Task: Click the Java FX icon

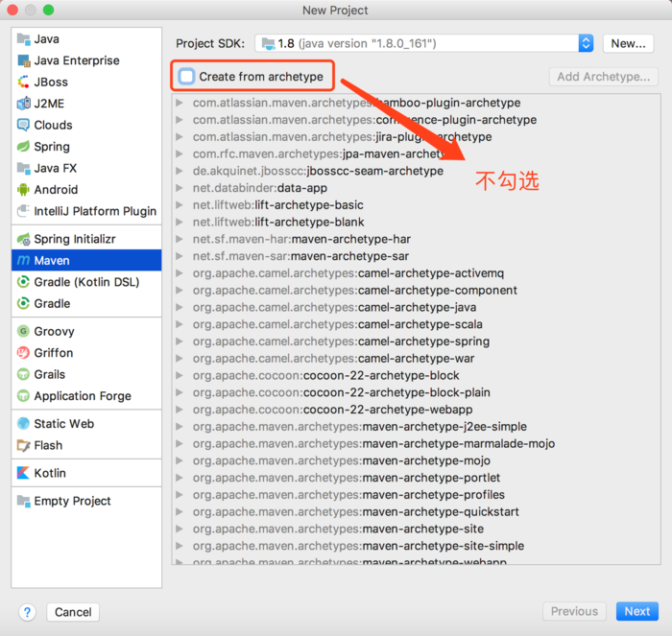Action: [24, 168]
